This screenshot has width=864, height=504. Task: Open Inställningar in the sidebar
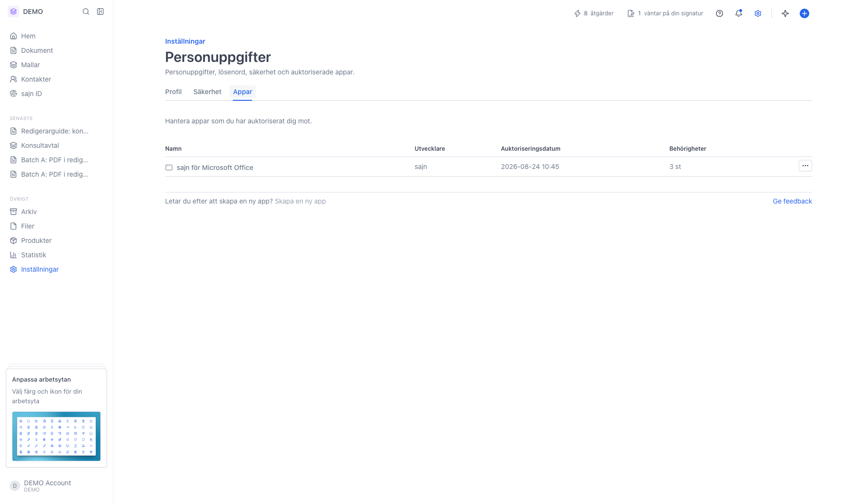point(57,269)
